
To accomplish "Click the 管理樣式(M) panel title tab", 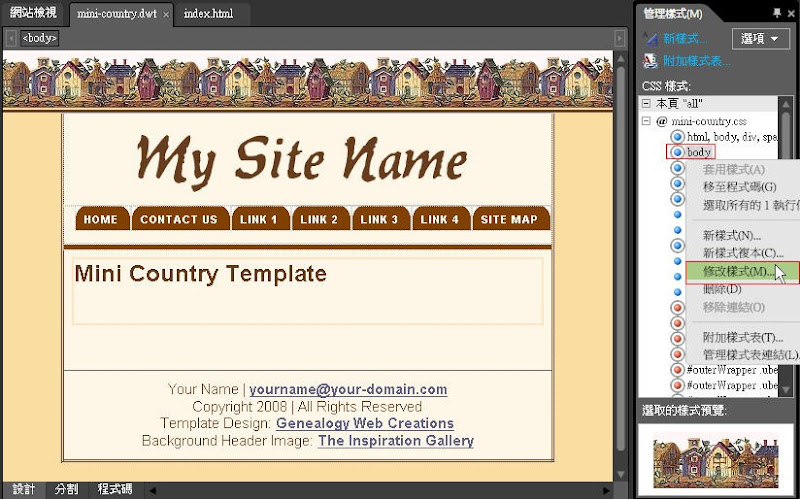I will coord(673,14).
